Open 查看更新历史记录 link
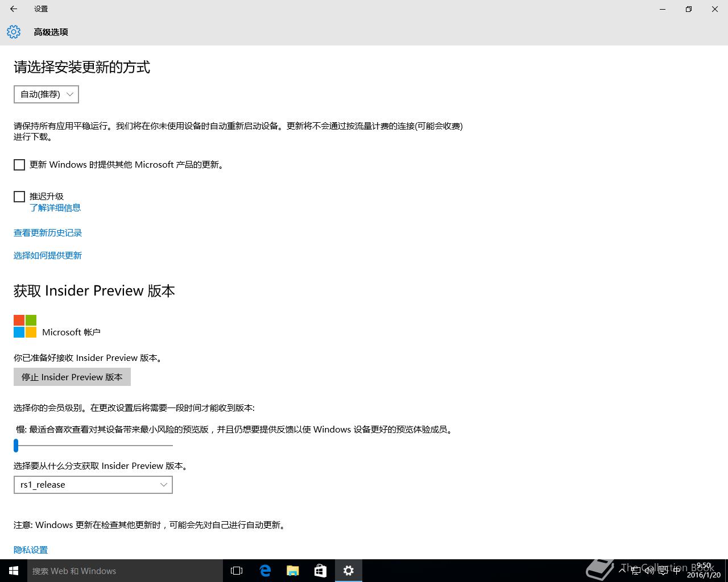The image size is (728, 582). pos(48,233)
